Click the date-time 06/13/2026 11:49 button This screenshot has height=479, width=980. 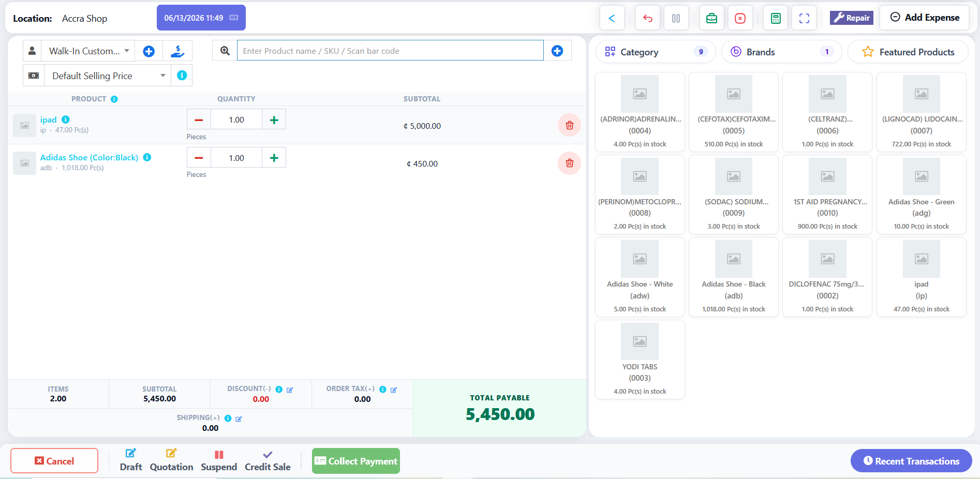click(x=201, y=18)
